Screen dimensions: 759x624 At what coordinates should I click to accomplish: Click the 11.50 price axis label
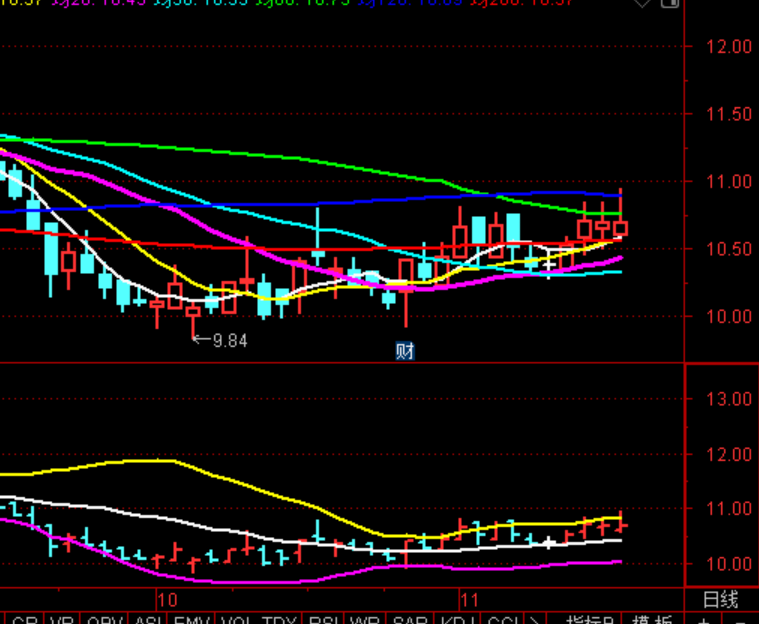(x=729, y=115)
